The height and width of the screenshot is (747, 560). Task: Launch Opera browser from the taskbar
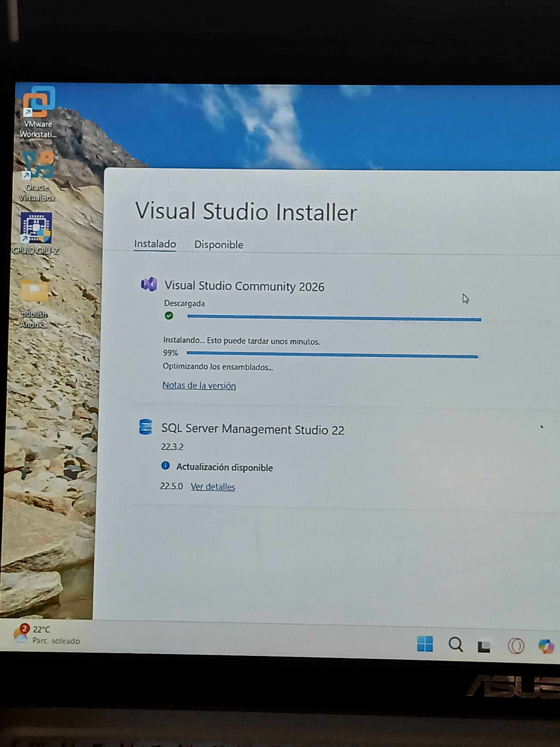(516, 646)
